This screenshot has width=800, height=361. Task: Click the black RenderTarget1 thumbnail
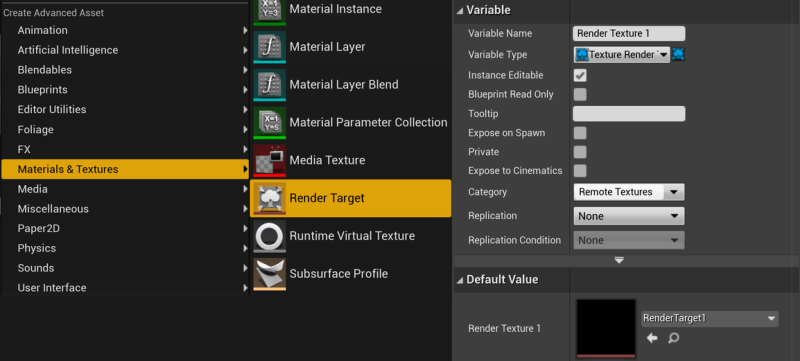(606, 328)
